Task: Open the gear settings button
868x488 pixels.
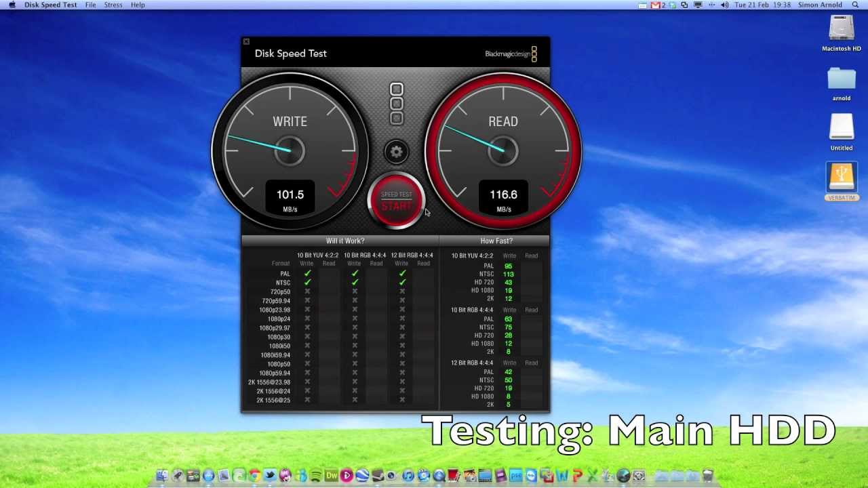Action: point(397,152)
